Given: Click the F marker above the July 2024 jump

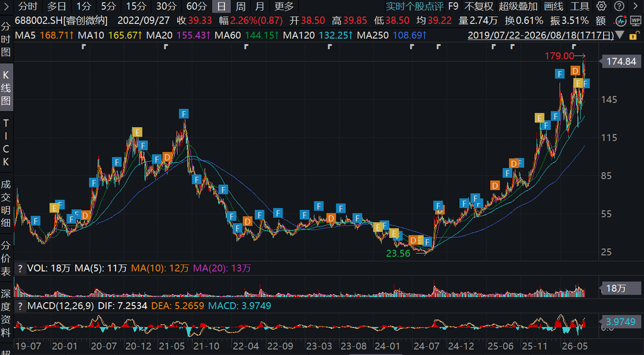Looking at the screenshot, I should (x=439, y=206).
